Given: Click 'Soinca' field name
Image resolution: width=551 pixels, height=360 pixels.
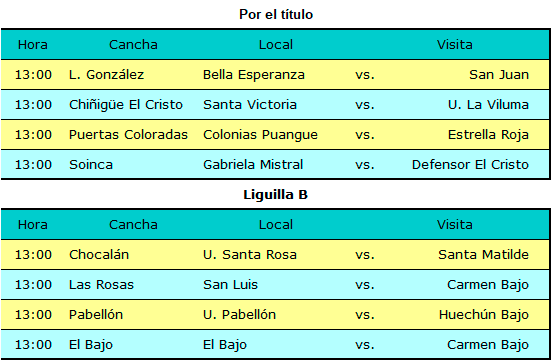Looking at the screenshot, I should tap(91, 165).
